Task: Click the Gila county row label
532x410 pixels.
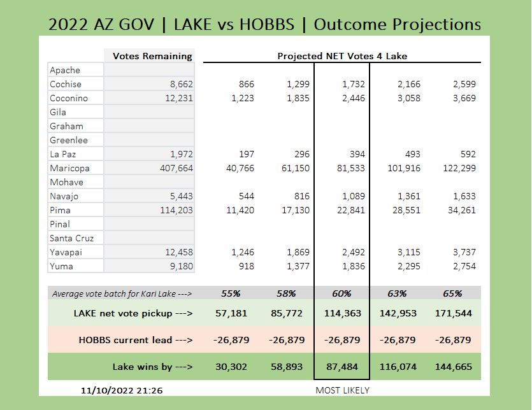Action: coord(58,112)
